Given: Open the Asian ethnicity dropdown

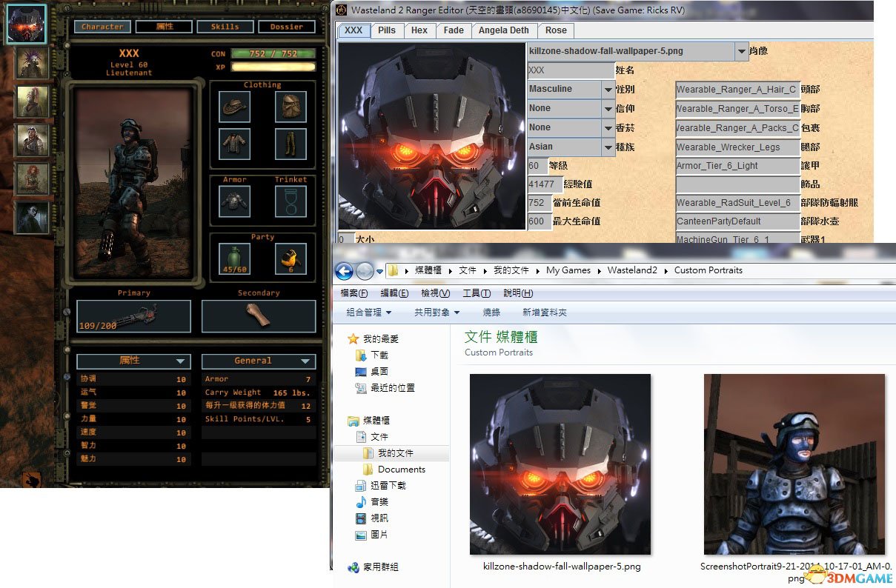Looking at the screenshot, I should (x=608, y=147).
